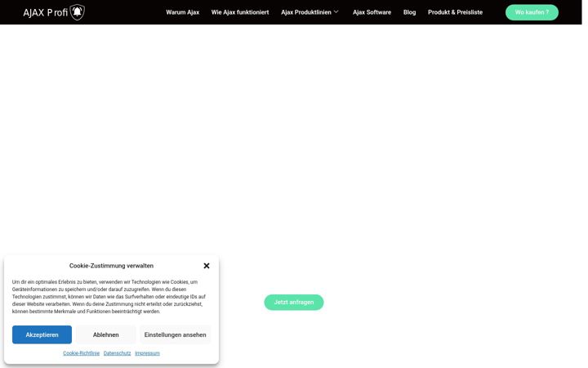
Task: Click the AJAX Profi shield bell logo
Action: tap(78, 12)
